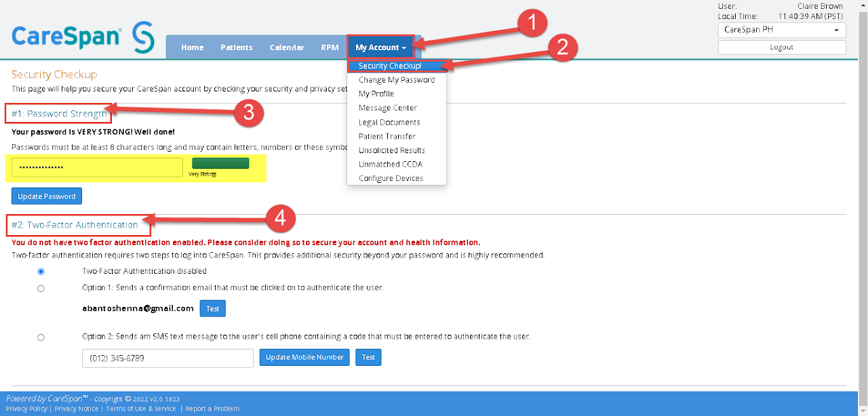
Task: Open Message Center from the menu
Action: pos(388,108)
